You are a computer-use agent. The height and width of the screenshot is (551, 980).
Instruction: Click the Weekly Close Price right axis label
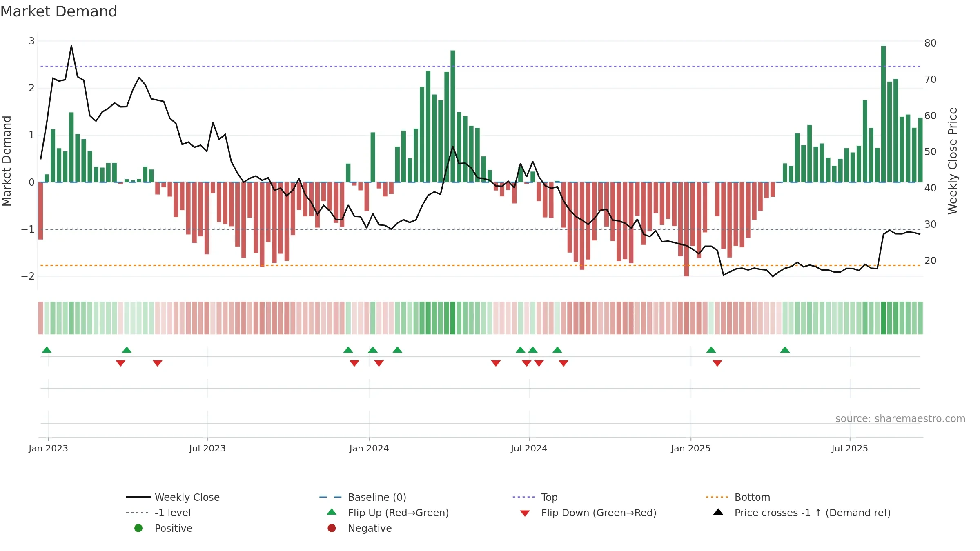click(x=953, y=161)
